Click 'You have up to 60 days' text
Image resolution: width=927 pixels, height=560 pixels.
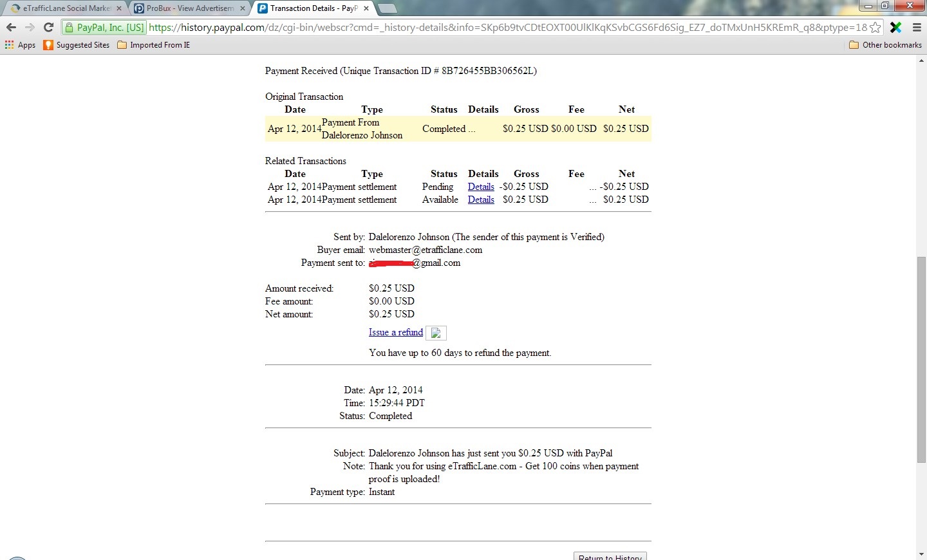pos(460,353)
